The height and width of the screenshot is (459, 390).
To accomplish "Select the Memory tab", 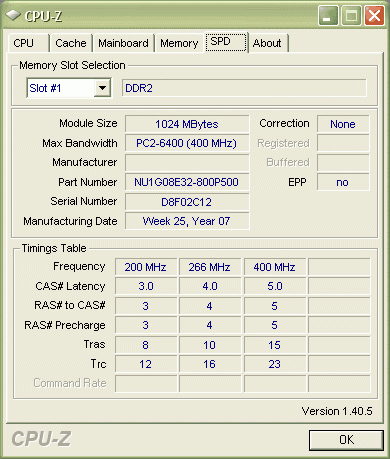I will click(x=179, y=43).
